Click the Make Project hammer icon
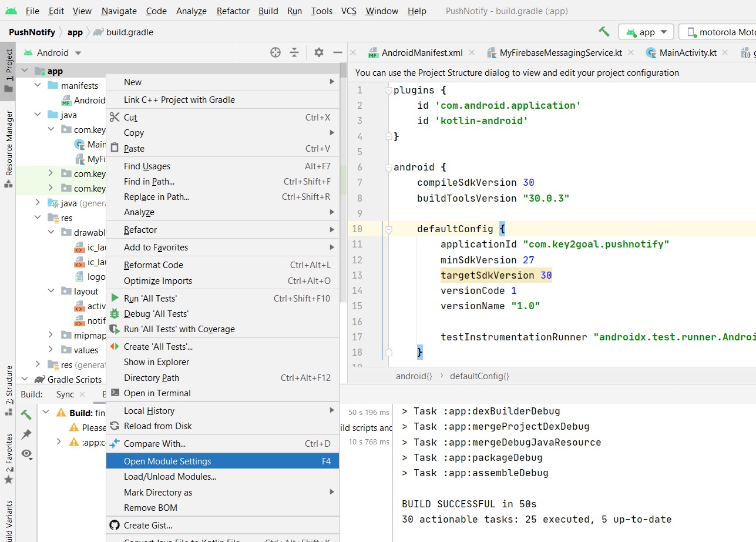Viewport: 756px width, 542px height. (603, 32)
